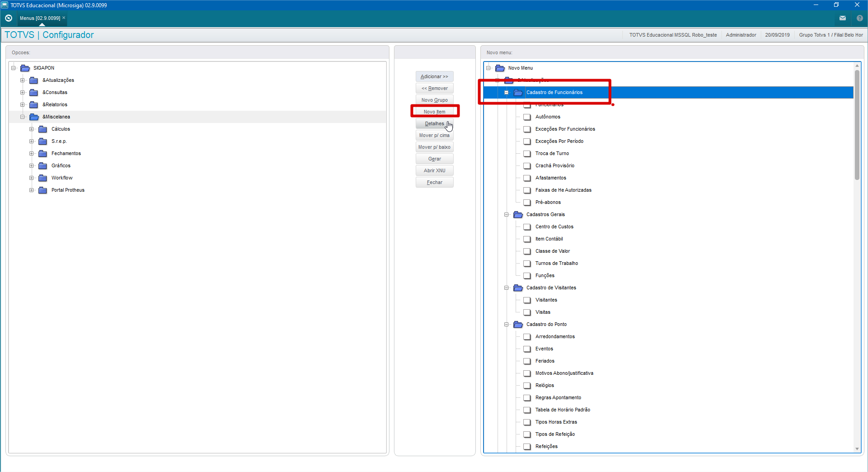Collapse the Cadastros Gerais node
Viewport: 868px width, 472px height.
pos(507,214)
